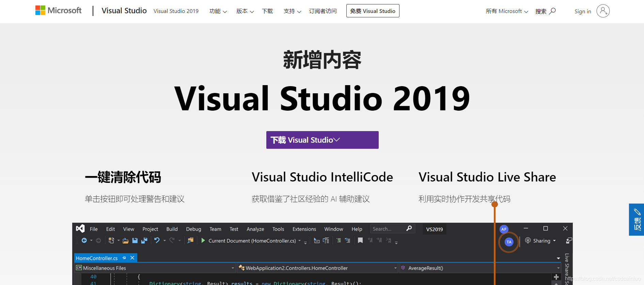Open the Build menu in IDE
This screenshot has width=644, height=285.
172,229
